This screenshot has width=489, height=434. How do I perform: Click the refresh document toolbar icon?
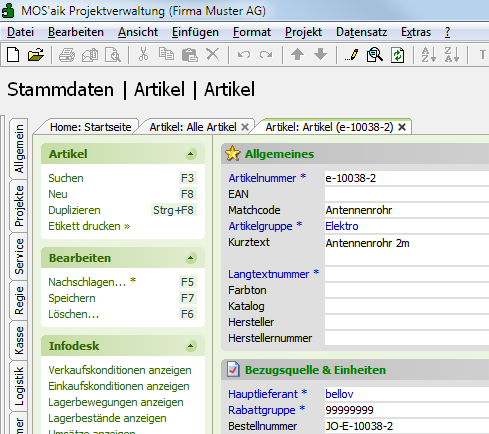[x=398, y=55]
